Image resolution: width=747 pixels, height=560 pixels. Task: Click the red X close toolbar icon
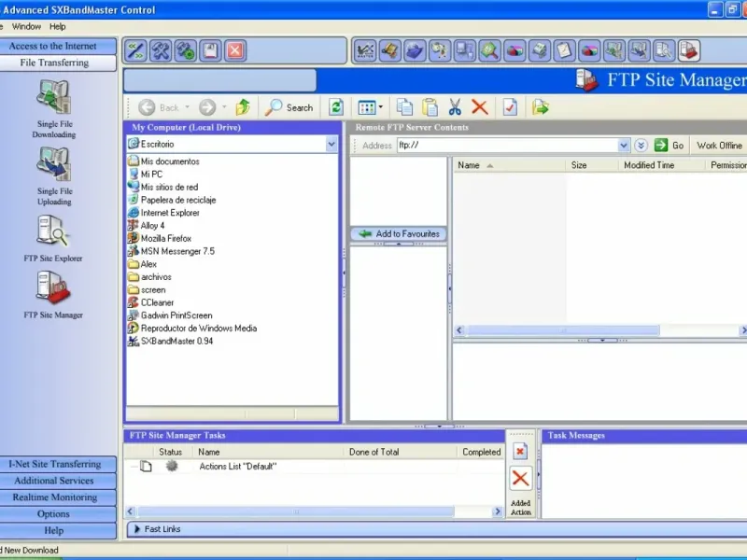(235, 50)
